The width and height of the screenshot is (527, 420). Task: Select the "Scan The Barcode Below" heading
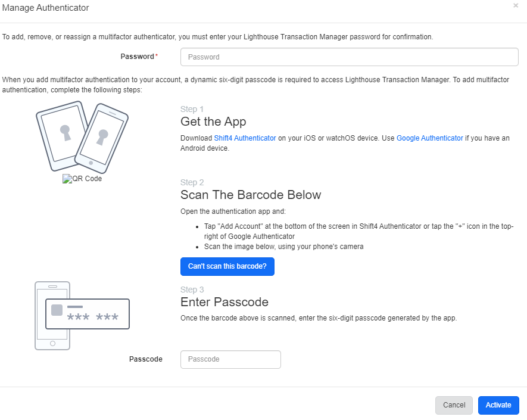(x=251, y=195)
